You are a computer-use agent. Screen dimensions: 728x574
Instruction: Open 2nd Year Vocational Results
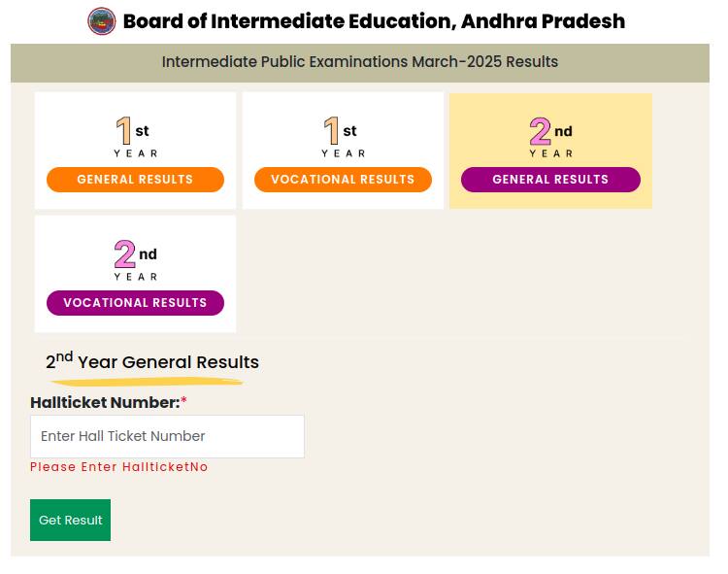[x=135, y=303]
